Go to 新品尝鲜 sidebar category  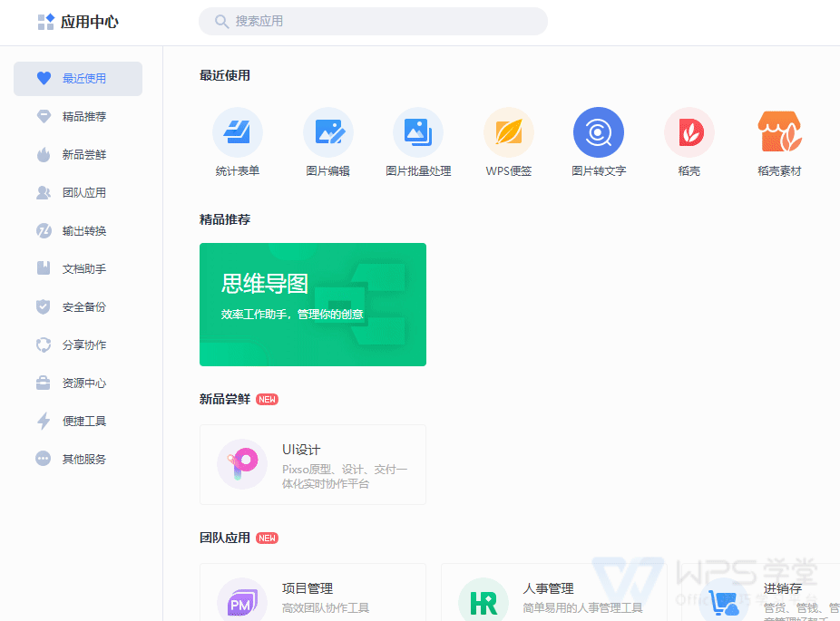coord(78,155)
